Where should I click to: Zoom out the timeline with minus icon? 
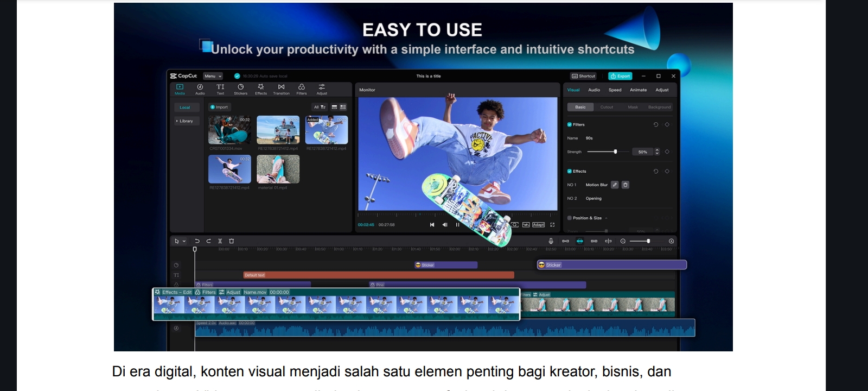pyautogui.click(x=623, y=241)
